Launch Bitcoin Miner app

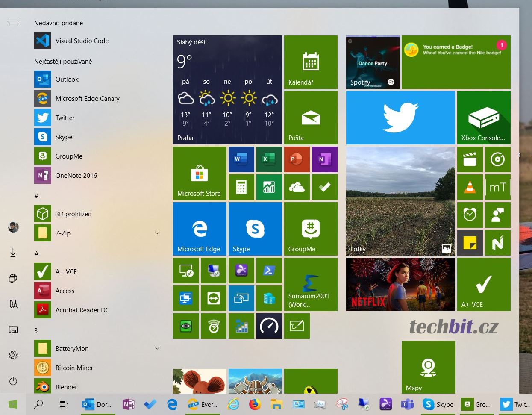click(x=97, y=368)
